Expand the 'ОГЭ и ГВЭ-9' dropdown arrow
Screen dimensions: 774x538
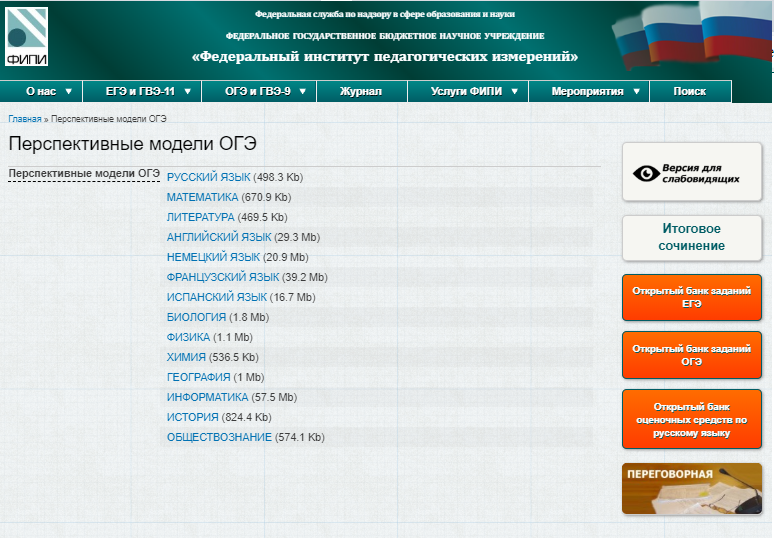coord(303,91)
